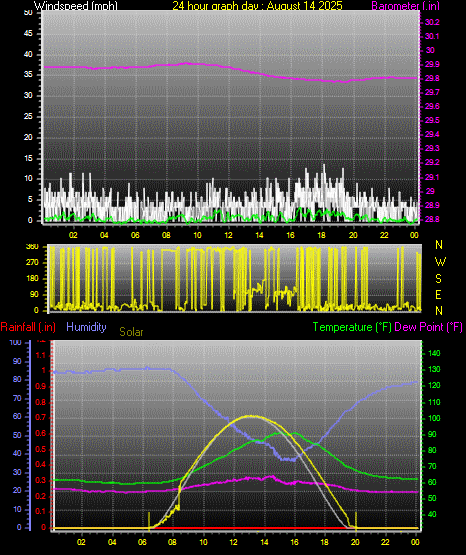This screenshot has height=555, width=466.
Task: Click the 12 hour marker on windspeed graph
Action: click(228, 235)
